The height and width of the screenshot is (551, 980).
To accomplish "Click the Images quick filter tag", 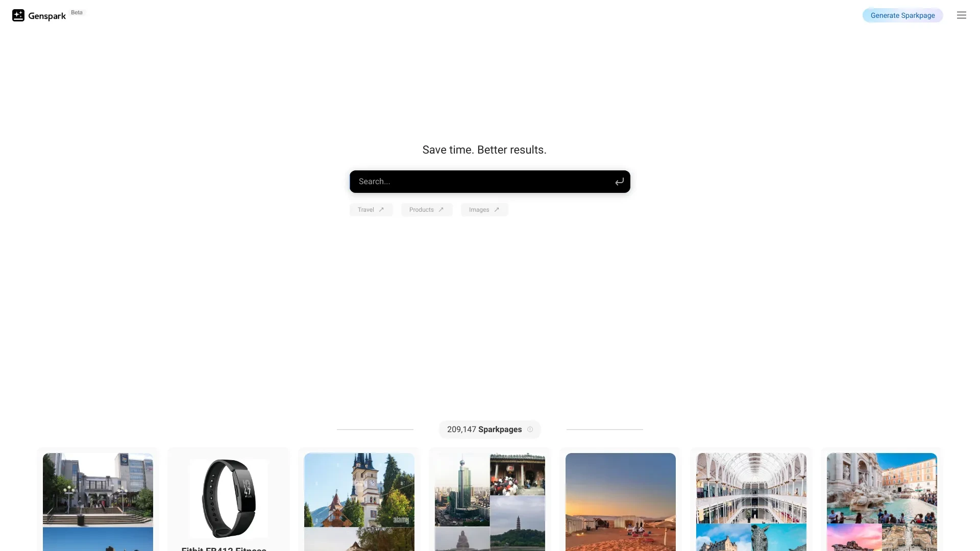I will click(484, 209).
